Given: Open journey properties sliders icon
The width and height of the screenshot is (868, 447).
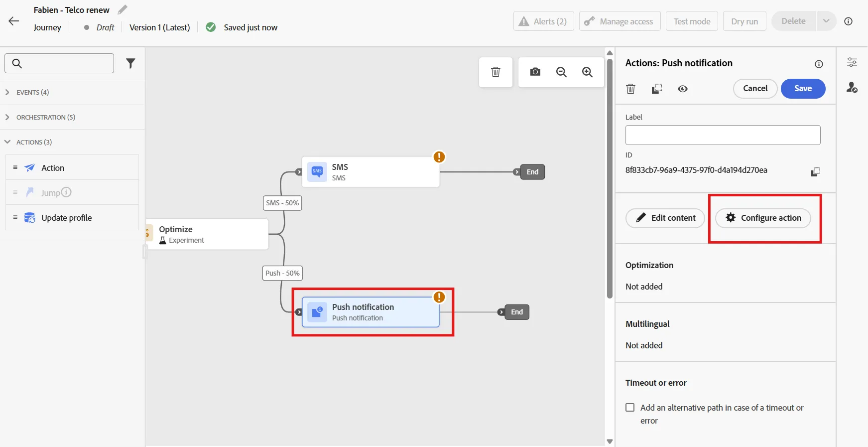Looking at the screenshot, I should [x=852, y=62].
